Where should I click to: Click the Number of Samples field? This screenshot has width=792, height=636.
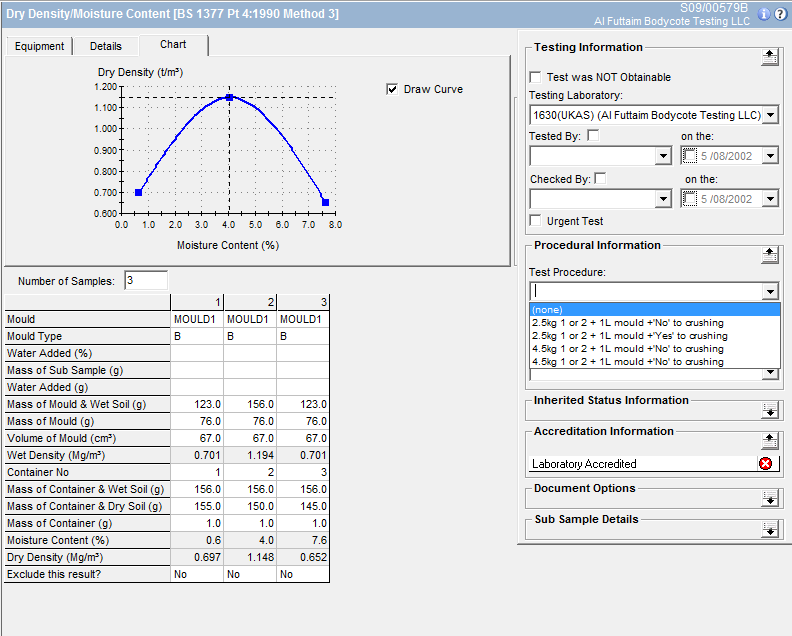(145, 281)
